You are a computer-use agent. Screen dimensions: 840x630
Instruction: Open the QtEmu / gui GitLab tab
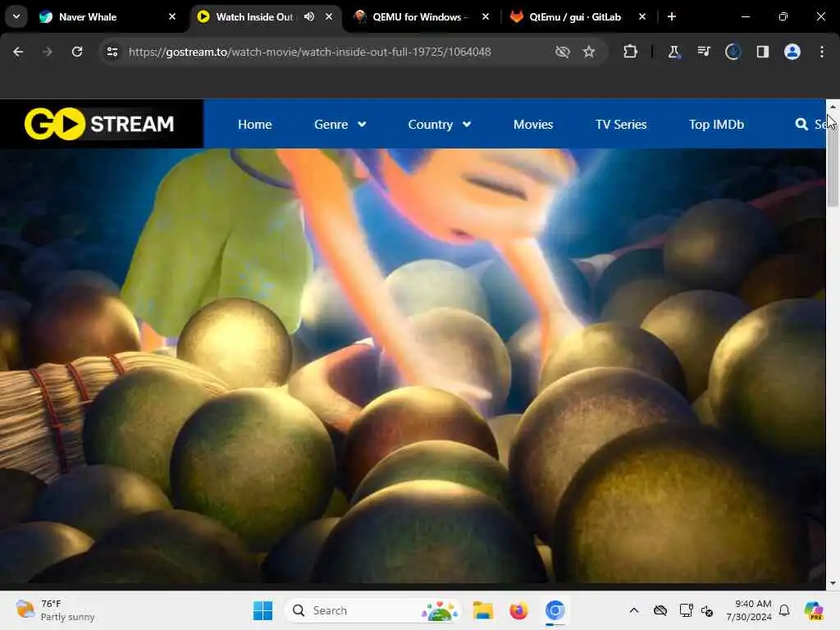coord(575,17)
